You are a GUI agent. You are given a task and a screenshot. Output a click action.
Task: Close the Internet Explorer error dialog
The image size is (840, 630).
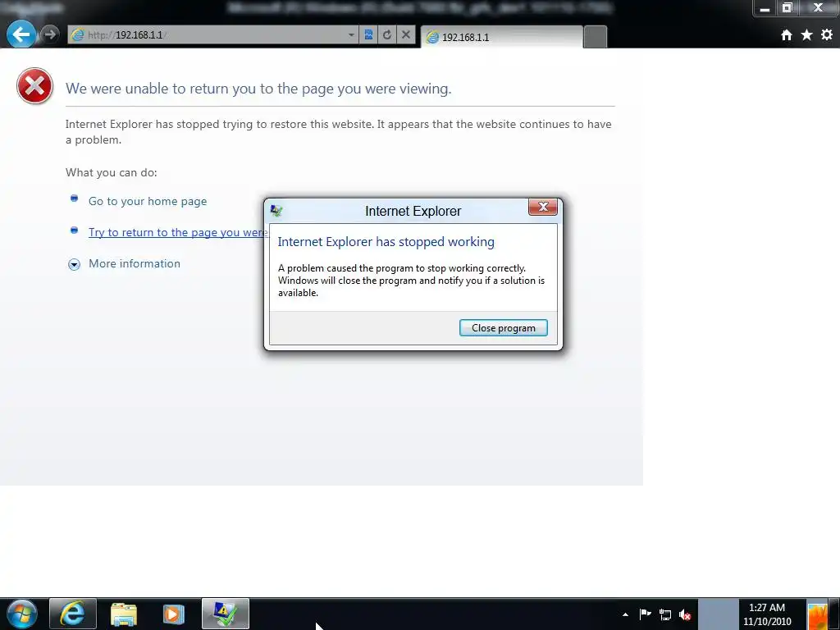point(543,208)
